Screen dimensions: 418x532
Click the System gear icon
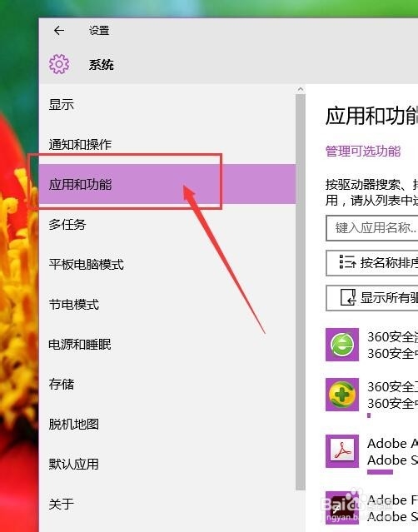coord(59,64)
